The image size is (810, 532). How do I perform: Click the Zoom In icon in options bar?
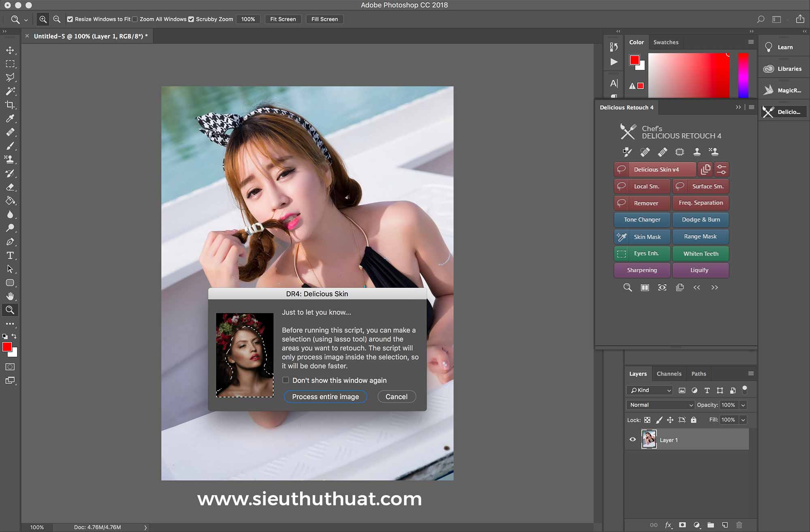(x=43, y=19)
